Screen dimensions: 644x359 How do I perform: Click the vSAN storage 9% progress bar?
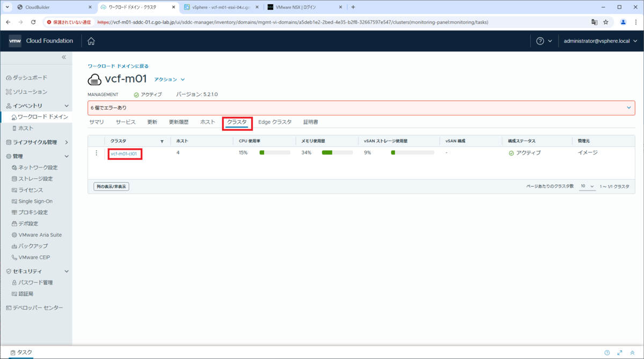point(412,153)
